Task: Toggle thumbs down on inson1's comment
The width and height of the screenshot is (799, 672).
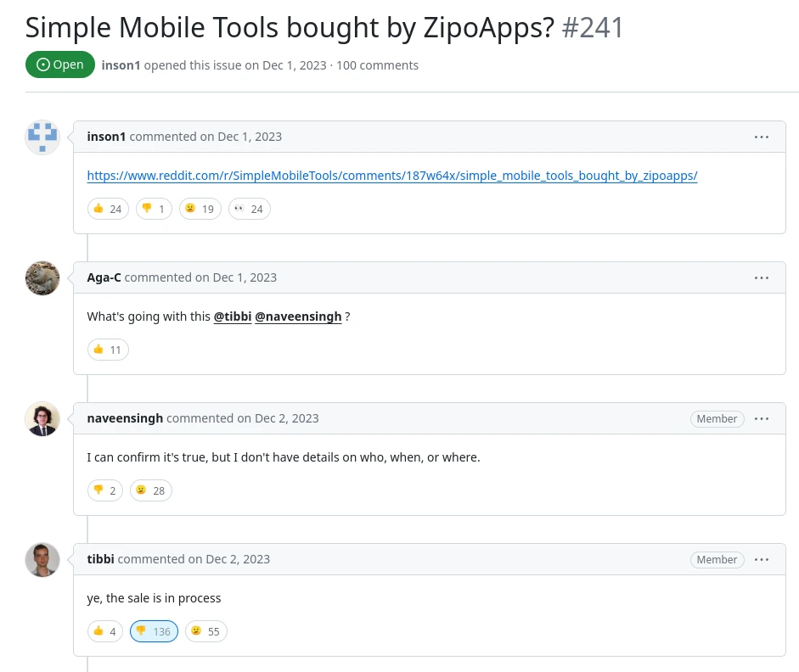Action: 154,209
